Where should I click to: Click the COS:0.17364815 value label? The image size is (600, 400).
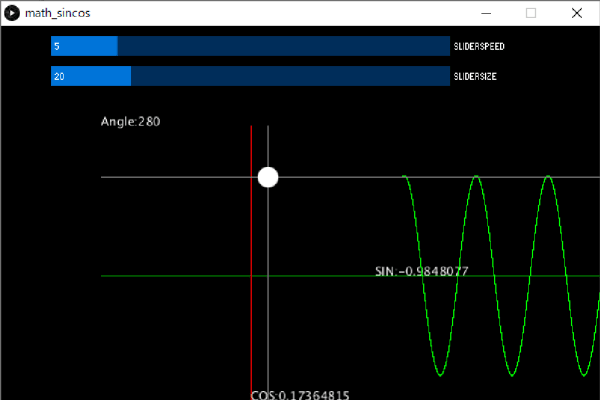(300, 395)
